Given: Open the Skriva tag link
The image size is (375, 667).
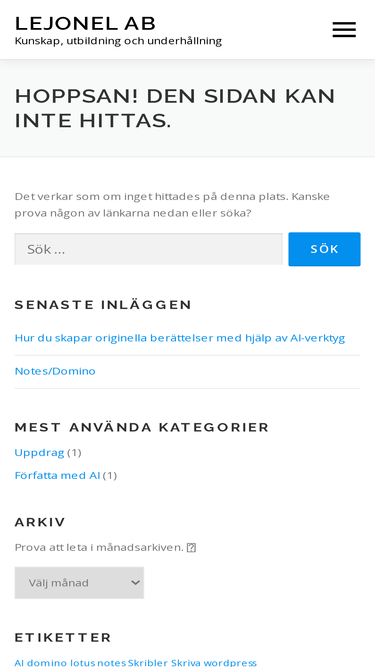Looking at the screenshot, I should [x=184, y=663].
